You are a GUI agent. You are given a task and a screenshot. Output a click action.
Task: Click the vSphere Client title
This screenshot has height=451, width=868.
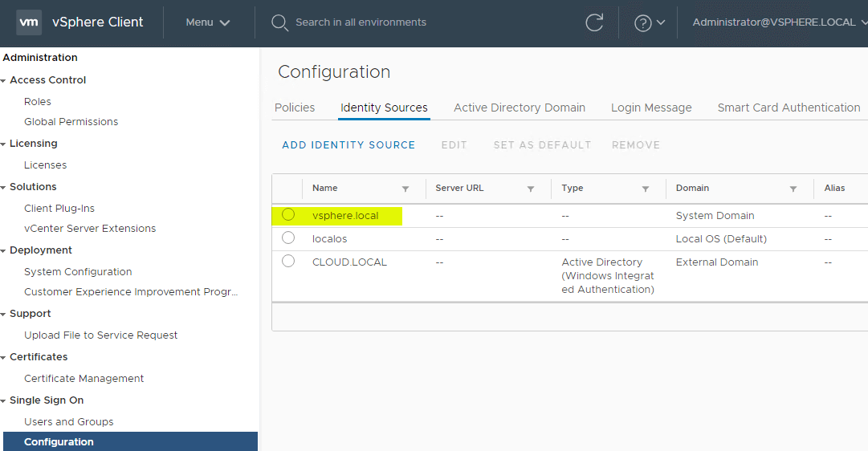[97, 22]
